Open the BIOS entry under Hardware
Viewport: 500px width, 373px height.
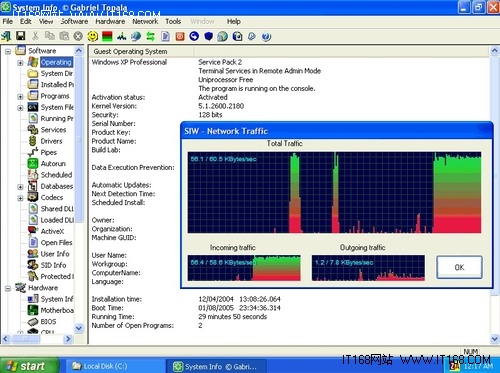pos(48,322)
